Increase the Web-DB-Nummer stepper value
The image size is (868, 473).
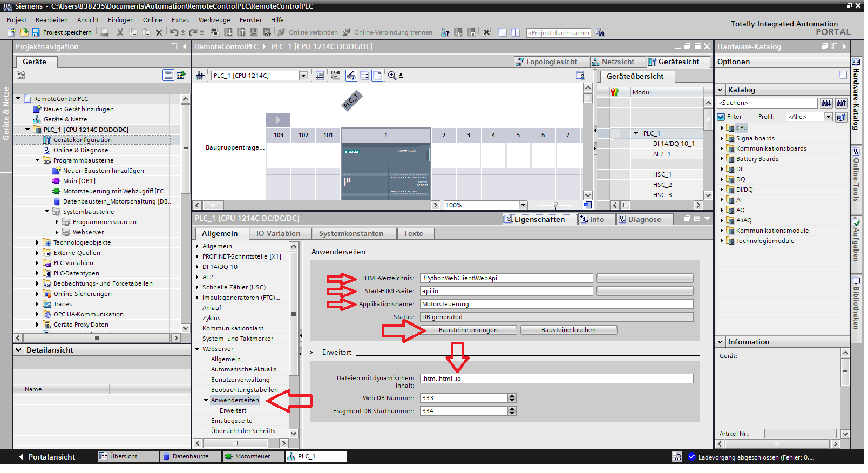[512, 396]
